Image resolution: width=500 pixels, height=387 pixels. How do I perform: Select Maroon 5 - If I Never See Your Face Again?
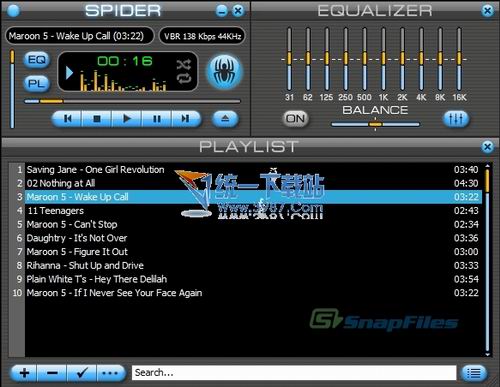pos(253,293)
